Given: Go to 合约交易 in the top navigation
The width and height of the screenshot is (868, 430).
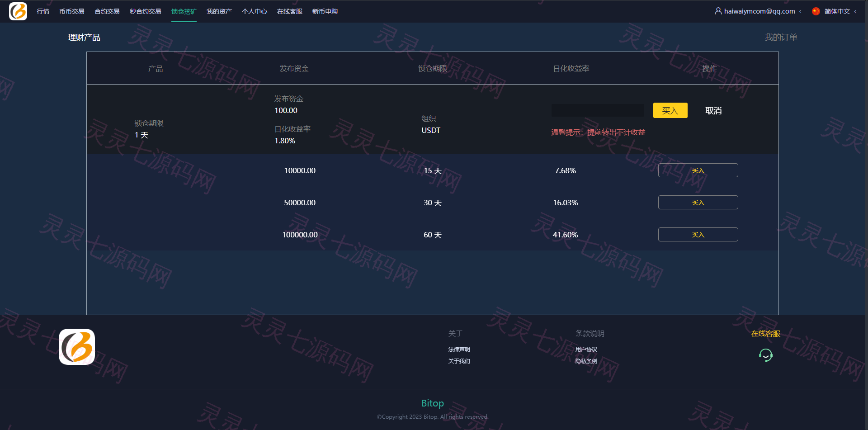Looking at the screenshot, I should (107, 11).
